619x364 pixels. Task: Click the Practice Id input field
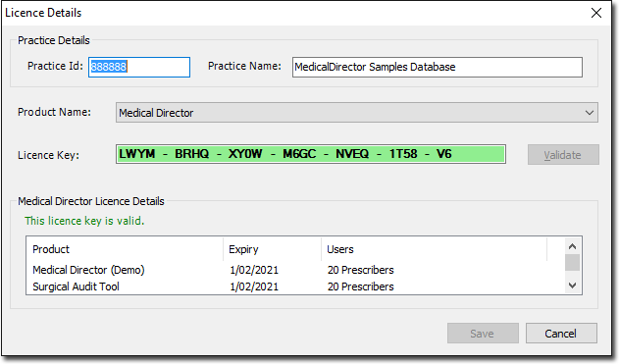click(x=139, y=67)
